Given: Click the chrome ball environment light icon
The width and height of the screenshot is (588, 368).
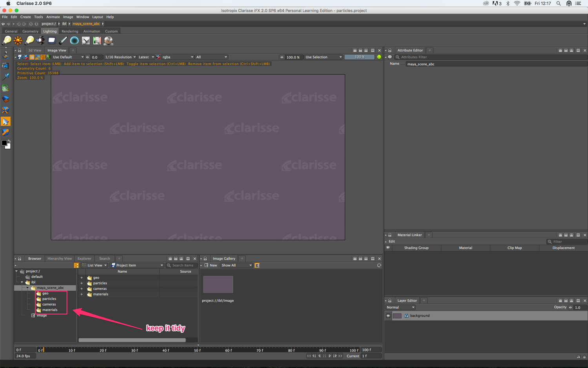Looking at the screenshot, I should (x=109, y=40).
